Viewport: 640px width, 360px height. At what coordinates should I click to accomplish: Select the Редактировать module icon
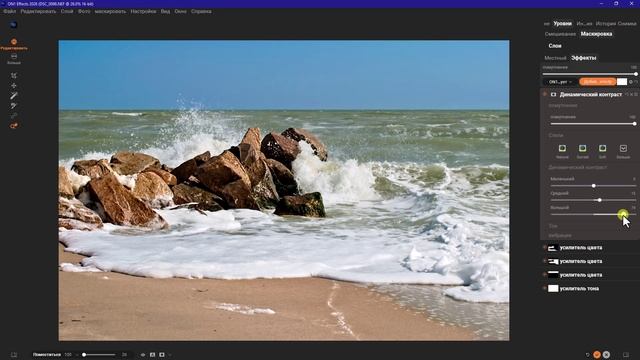pyautogui.click(x=14, y=42)
